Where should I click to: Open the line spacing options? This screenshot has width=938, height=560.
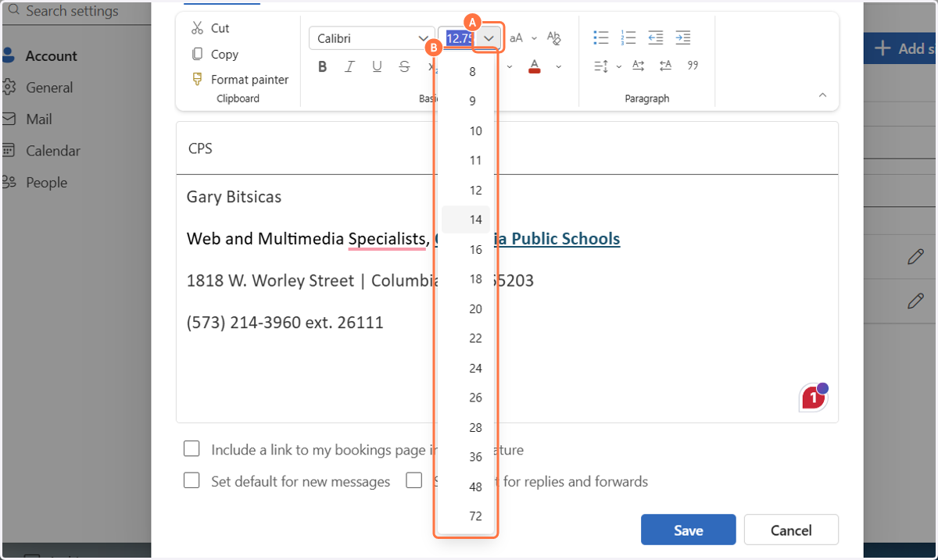point(601,66)
